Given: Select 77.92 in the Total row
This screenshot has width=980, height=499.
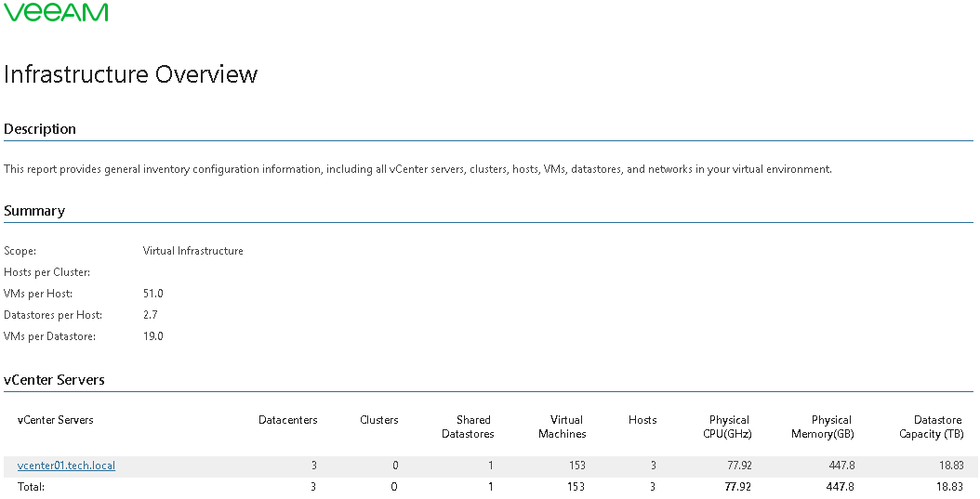Looking at the screenshot, I should coord(739,487).
